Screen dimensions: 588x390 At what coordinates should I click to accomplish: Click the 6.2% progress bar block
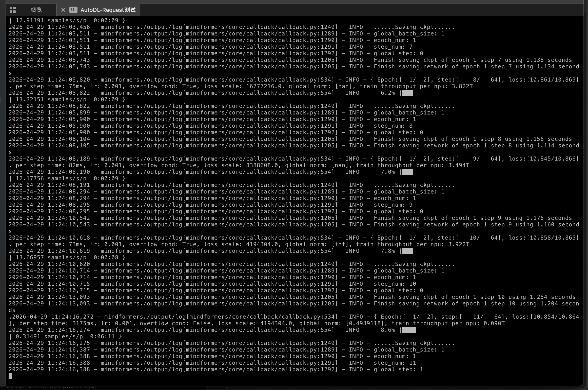pyautogui.click(x=407, y=93)
